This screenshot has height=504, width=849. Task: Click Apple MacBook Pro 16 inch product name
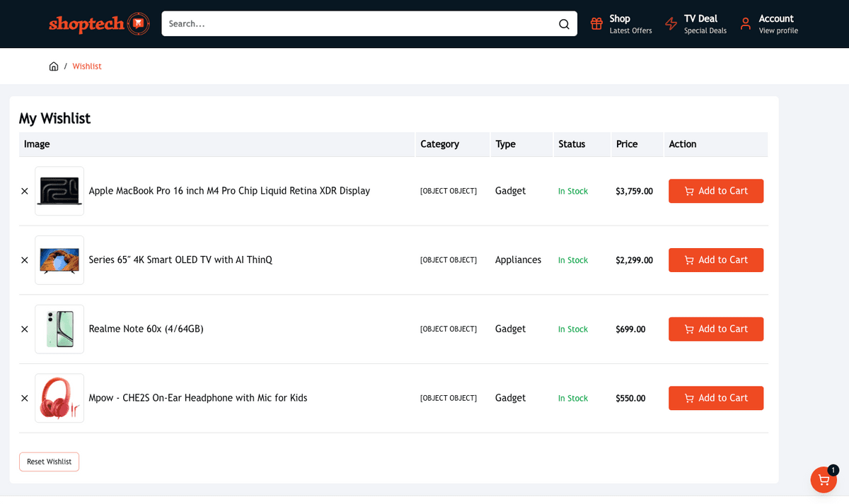click(229, 191)
